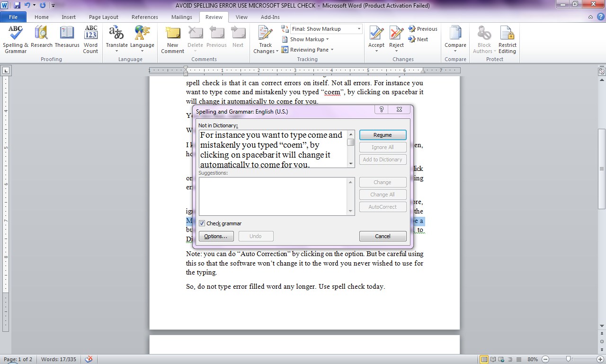Toggle the Print Layout view button
Screen dimensions: 606x364
[x=484, y=359]
